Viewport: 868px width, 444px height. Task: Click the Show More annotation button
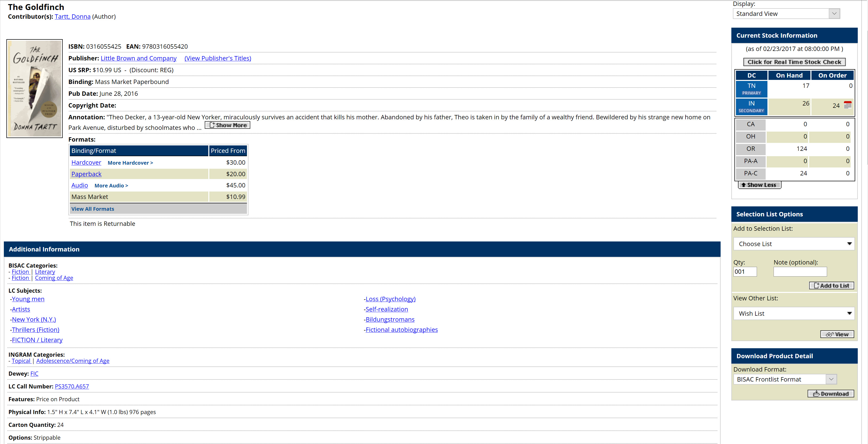tap(227, 125)
